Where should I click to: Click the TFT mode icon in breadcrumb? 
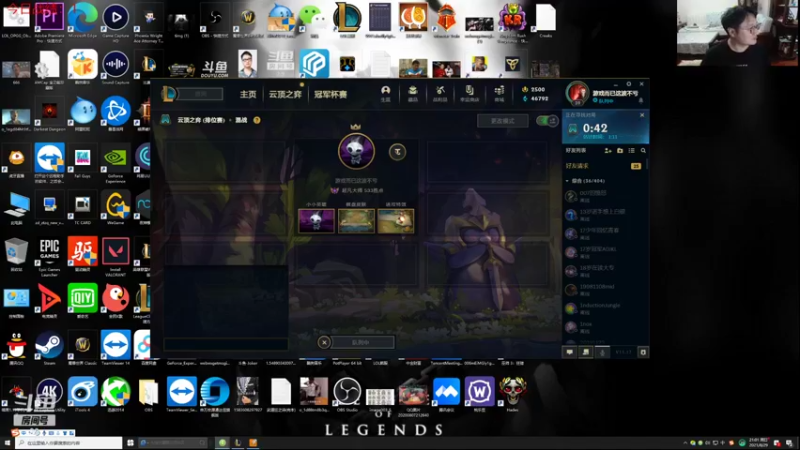pos(165,120)
